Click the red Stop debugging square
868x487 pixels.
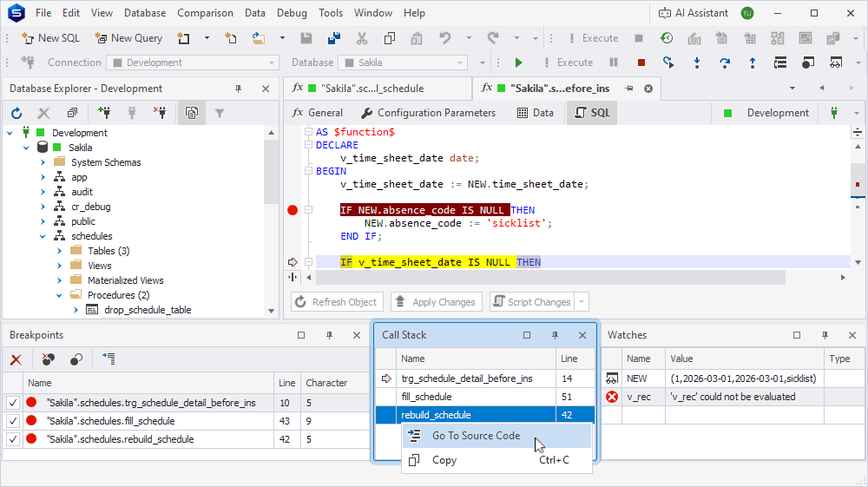coord(641,63)
